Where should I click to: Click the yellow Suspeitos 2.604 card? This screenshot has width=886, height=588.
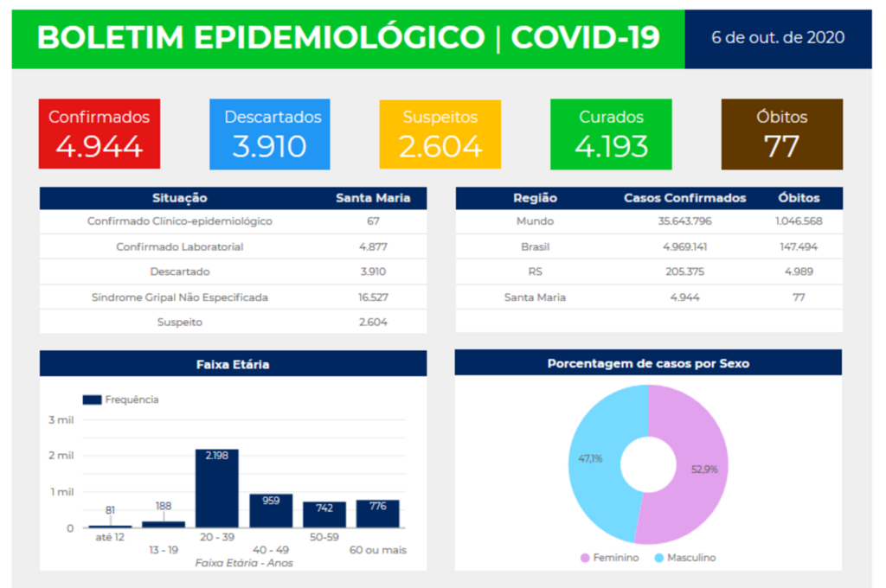(x=440, y=134)
